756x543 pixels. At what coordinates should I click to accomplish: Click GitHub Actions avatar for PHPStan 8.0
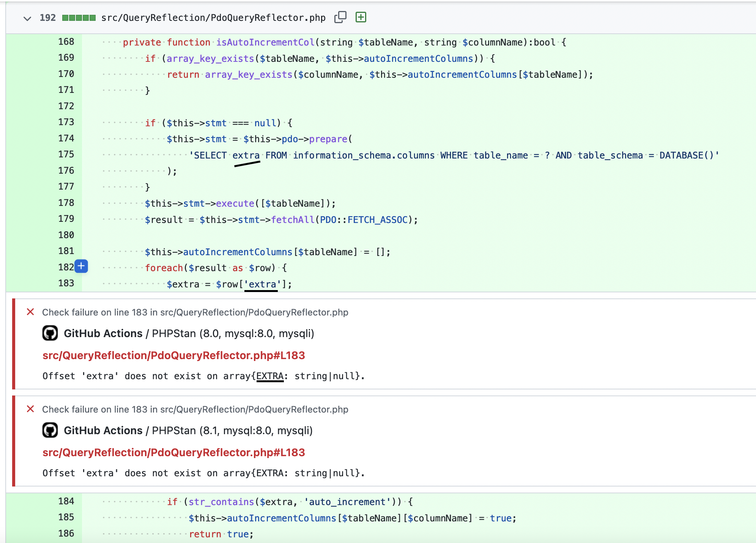pyautogui.click(x=50, y=333)
